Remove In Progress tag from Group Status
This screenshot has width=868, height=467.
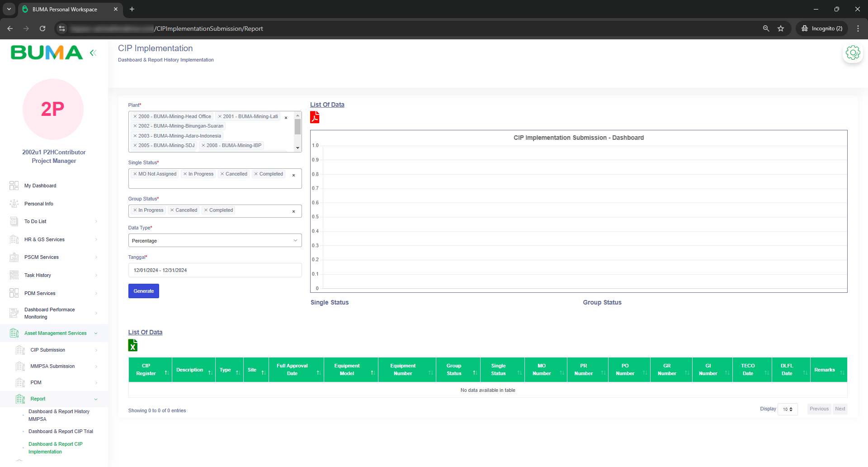[135, 210]
